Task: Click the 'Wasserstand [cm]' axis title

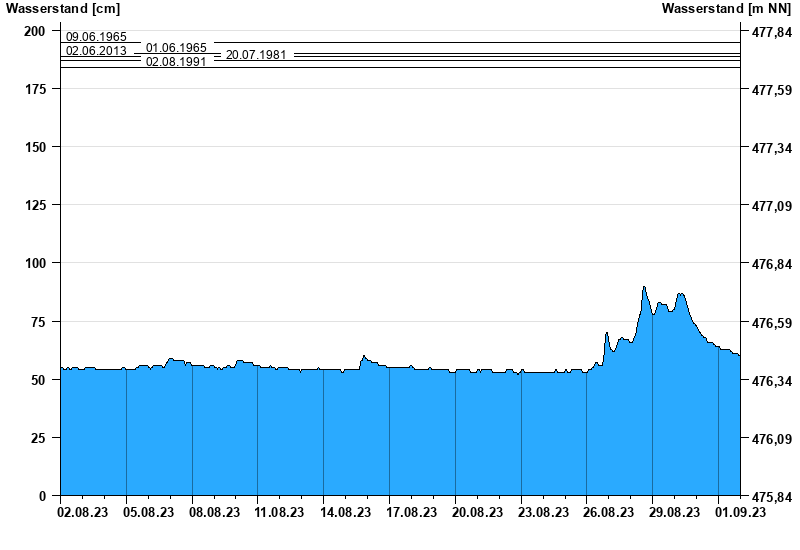Action: click(x=63, y=8)
